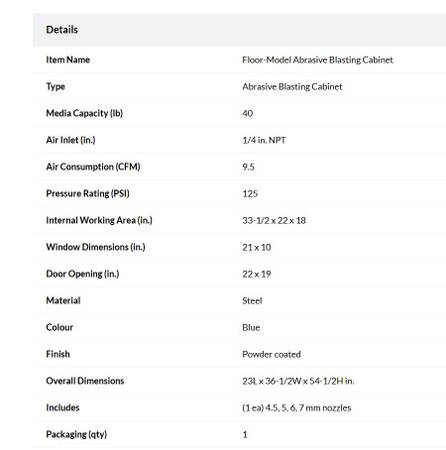Click the Floor-Model Abrasive Blasting Cabinet value
The width and height of the screenshot is (446, 450).
(318, 60)
